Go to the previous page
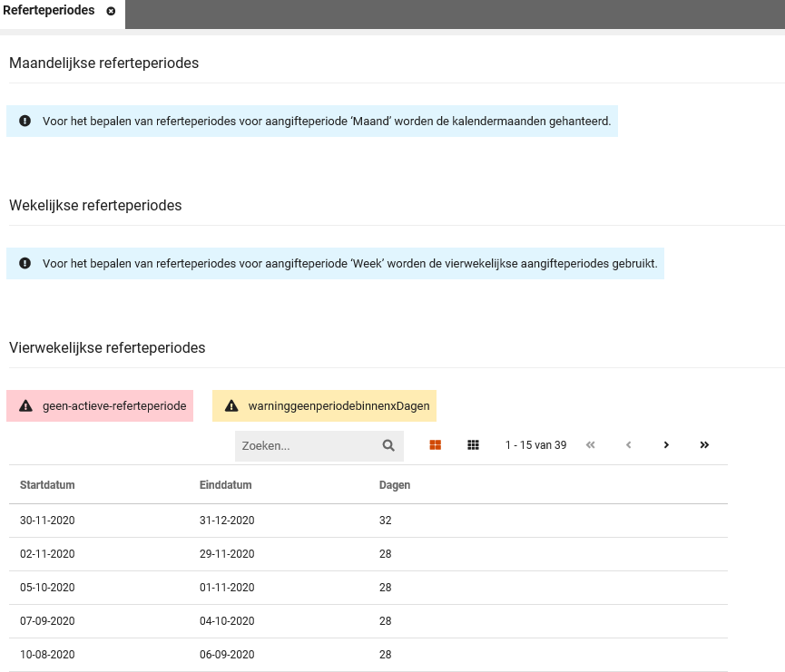This screenshot has width=785, height=672. tap(628, 445)
